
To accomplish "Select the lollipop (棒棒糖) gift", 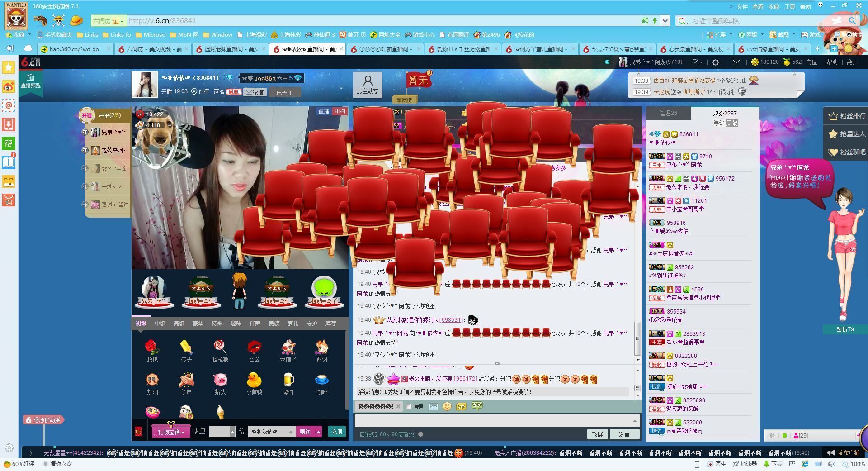I will point(220,351).
